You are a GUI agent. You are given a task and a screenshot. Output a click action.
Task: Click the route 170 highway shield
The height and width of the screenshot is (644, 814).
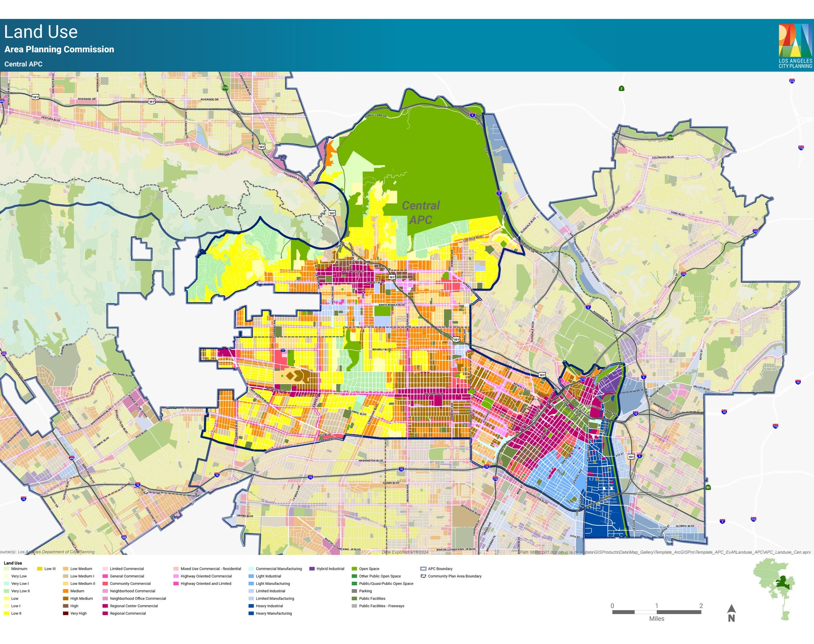(225, 88)
